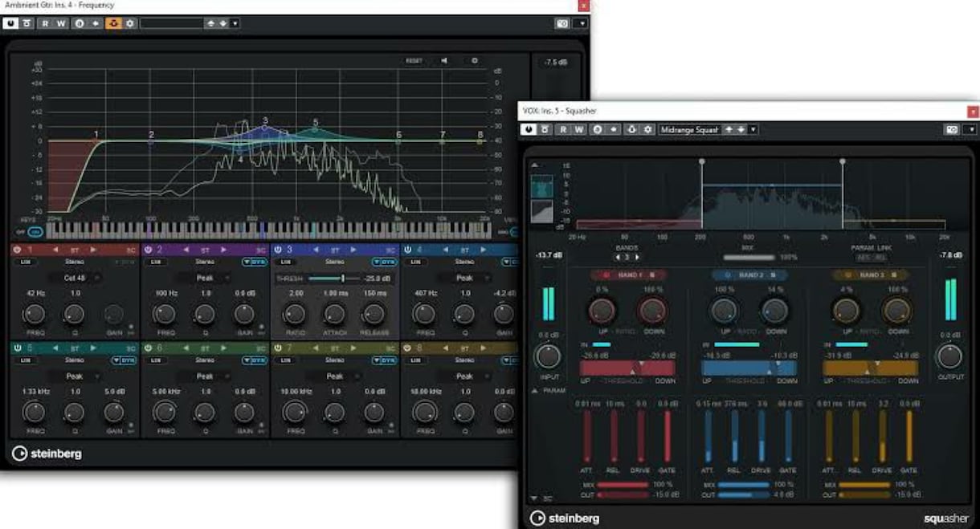Click Frequency preset name field
This screenshot has width=980, height=529.
click(x=171, y=23)
